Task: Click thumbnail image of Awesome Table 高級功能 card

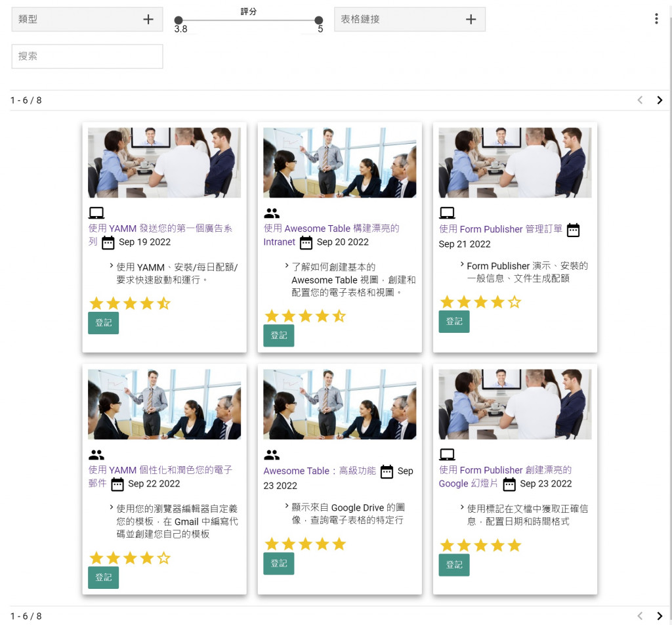Action: point(340,404)
